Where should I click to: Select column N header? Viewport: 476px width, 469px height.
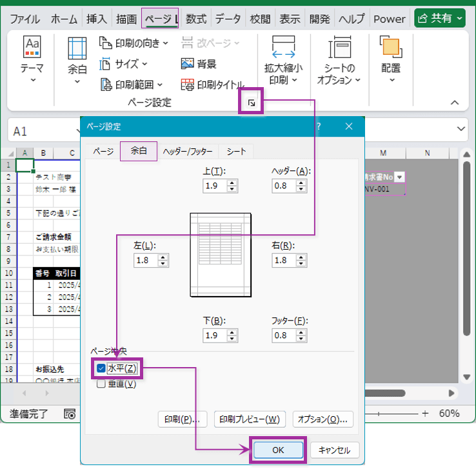tap(428, 153)
